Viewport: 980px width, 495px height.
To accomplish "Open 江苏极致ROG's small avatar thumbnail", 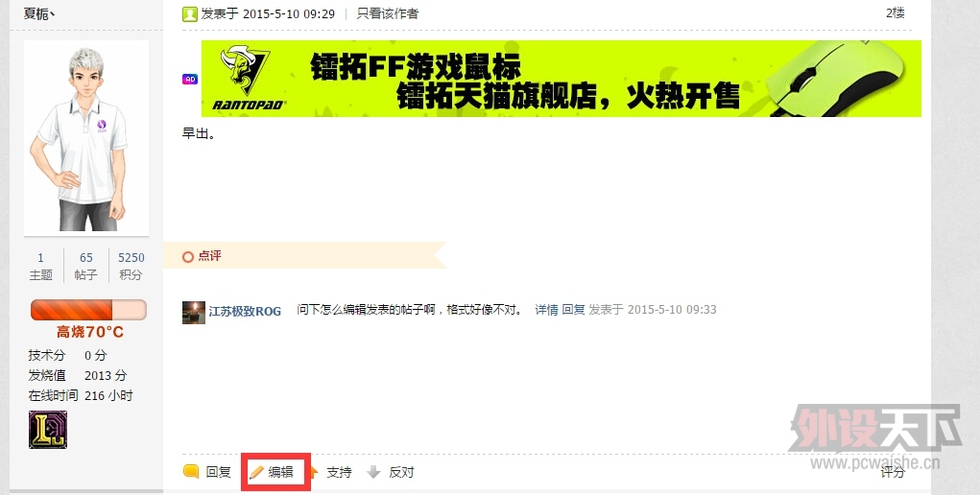I will [194, 313].
